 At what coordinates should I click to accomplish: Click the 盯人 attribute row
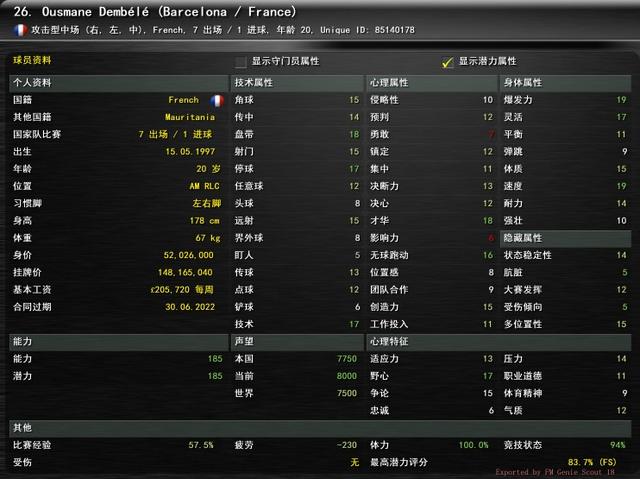pos(297,255)
